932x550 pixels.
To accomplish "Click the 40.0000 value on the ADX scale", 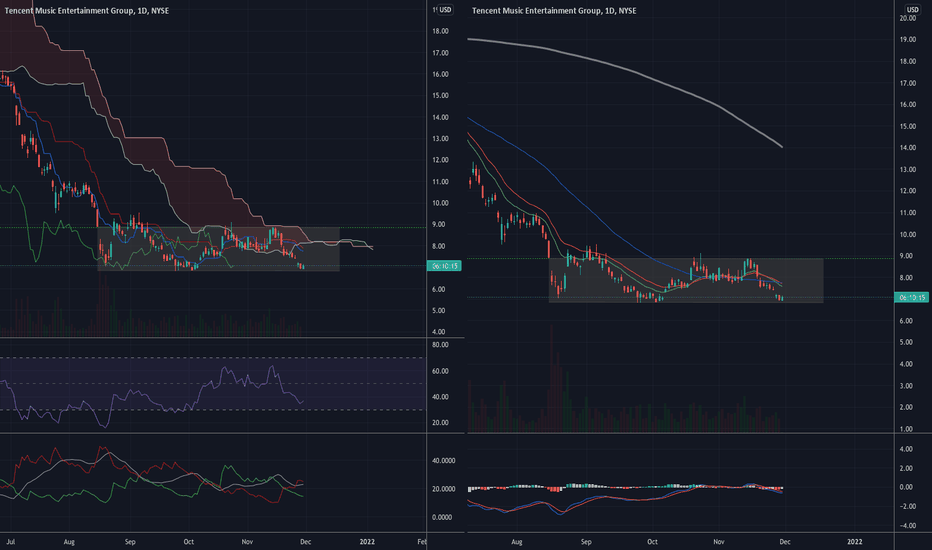I will pos(443,461).
